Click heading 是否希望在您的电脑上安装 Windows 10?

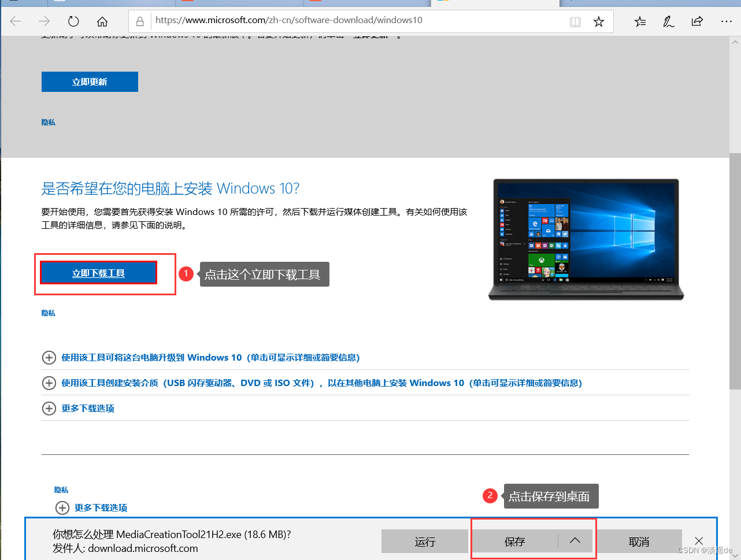pyautogui.click(x=171, y=188)
